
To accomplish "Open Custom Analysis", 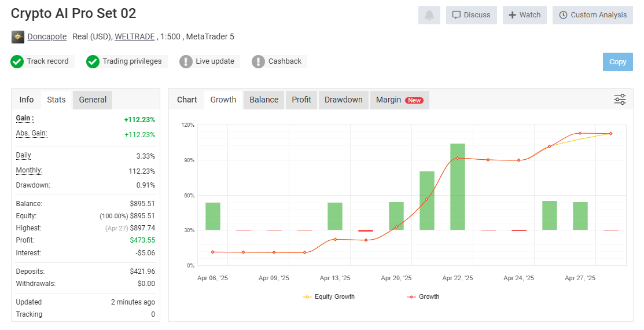I will click(593, 15).
